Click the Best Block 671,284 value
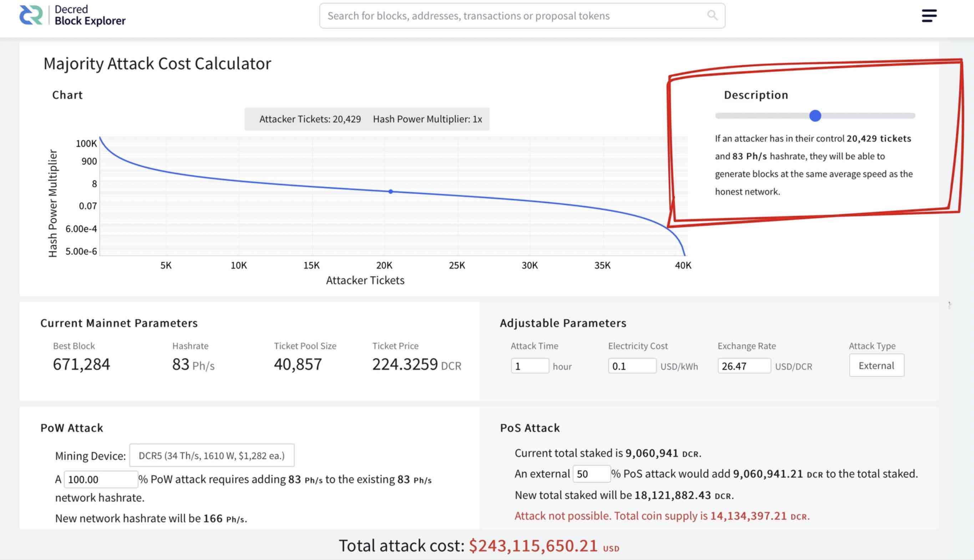 (x=82, y=364)
